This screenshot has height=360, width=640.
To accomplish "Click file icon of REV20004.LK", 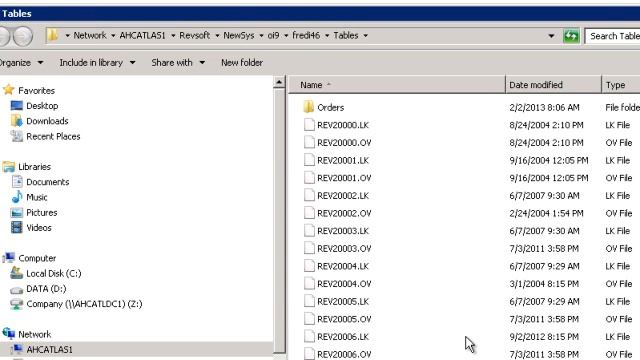I will [x=309, y=266].
